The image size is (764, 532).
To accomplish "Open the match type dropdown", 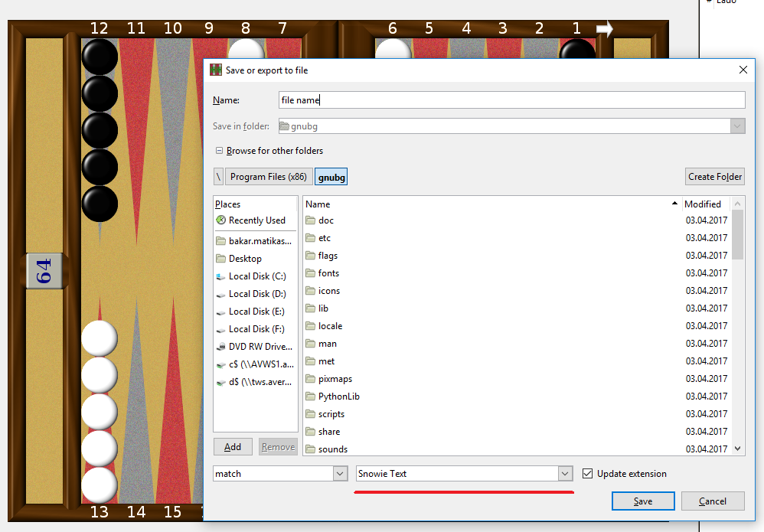I will coord(280,474).
